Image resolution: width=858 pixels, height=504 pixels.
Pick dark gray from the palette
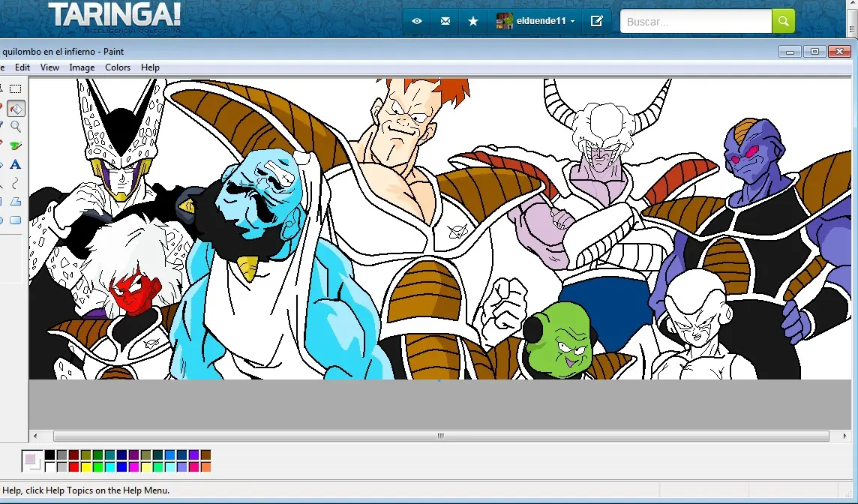point(61,454)
